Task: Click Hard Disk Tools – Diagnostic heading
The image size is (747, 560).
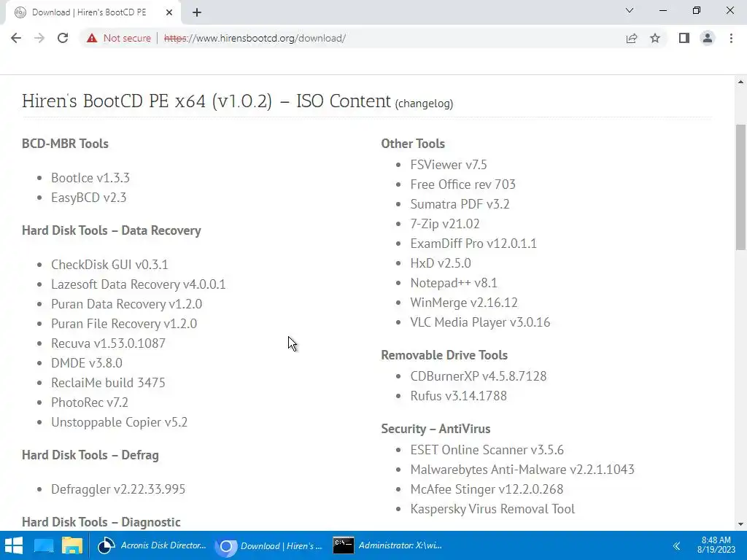Action: (101, 522)
